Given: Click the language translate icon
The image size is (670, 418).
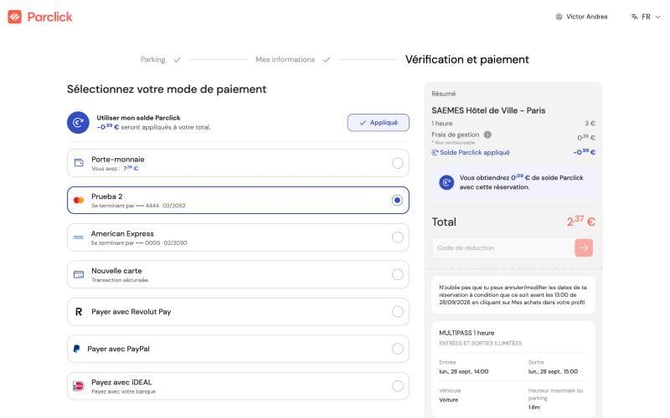Looking at the screenshot, I should [x=634, y=17].
